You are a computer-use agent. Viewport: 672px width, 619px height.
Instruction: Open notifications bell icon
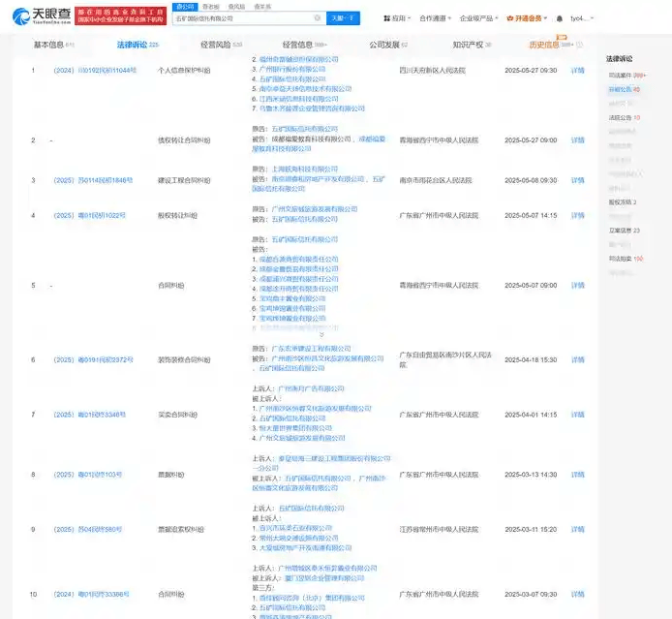coord(560,18)
